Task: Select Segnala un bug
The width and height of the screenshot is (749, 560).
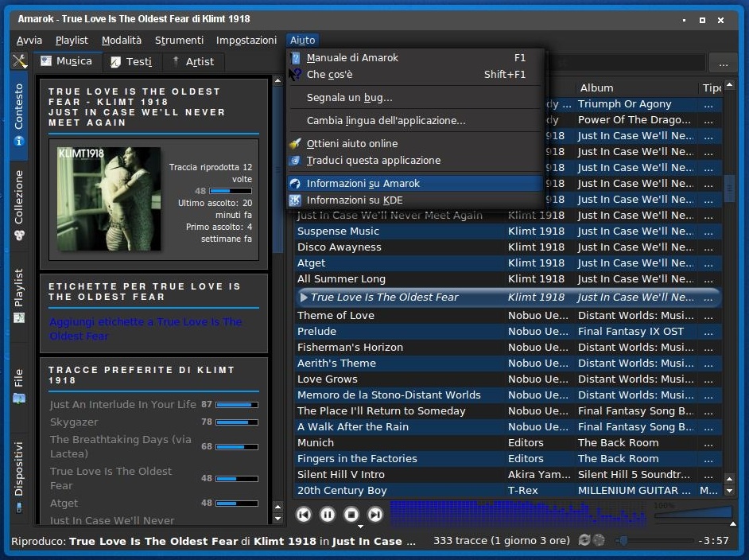Action: (414, 98)
